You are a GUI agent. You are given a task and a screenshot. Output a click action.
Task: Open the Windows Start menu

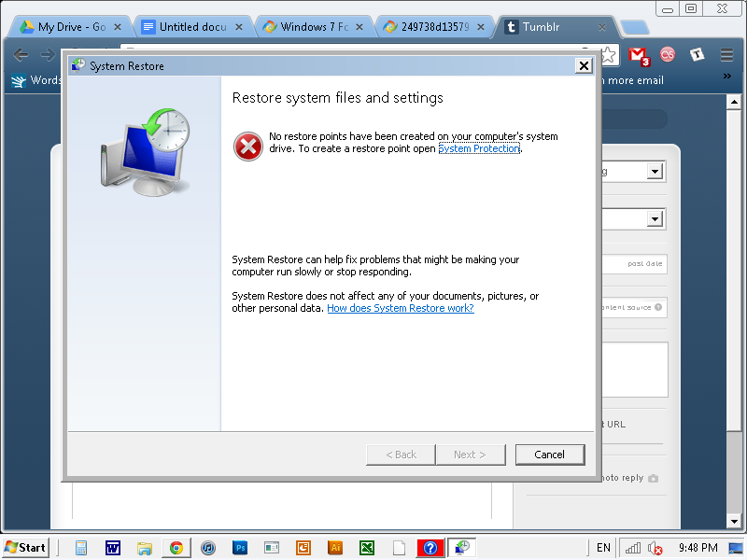point(26,548)
